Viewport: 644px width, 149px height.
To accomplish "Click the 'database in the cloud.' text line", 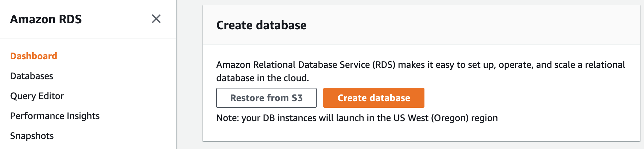I will 262,78.
